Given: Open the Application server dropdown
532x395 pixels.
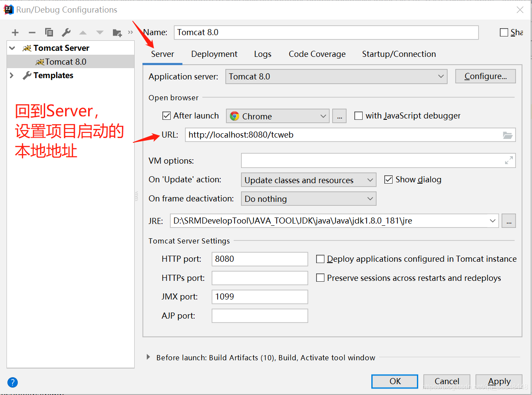Looking at the screenshot, I should point(336,76).
